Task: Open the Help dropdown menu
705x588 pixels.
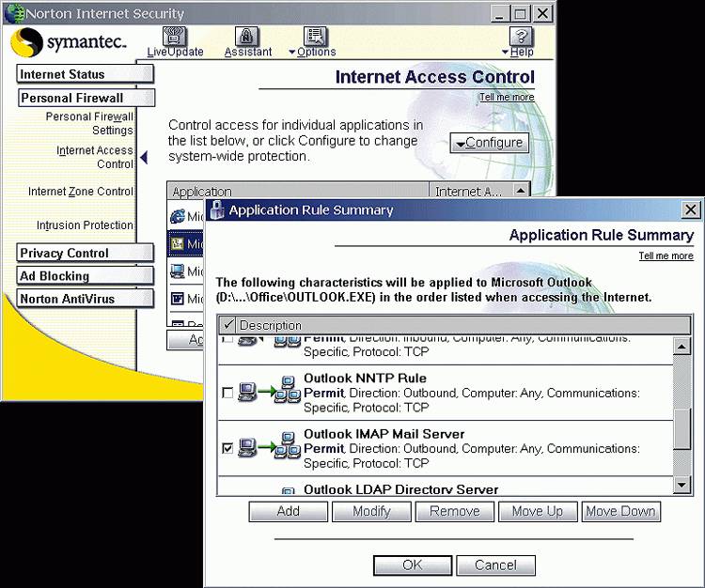Action: [518, 42]
